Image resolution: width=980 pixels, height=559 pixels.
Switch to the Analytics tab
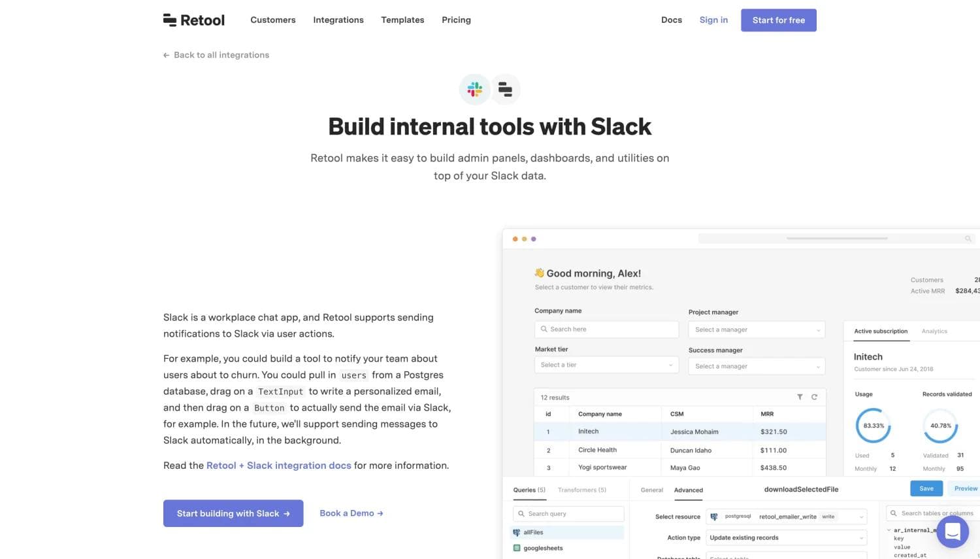pos(934,331)
